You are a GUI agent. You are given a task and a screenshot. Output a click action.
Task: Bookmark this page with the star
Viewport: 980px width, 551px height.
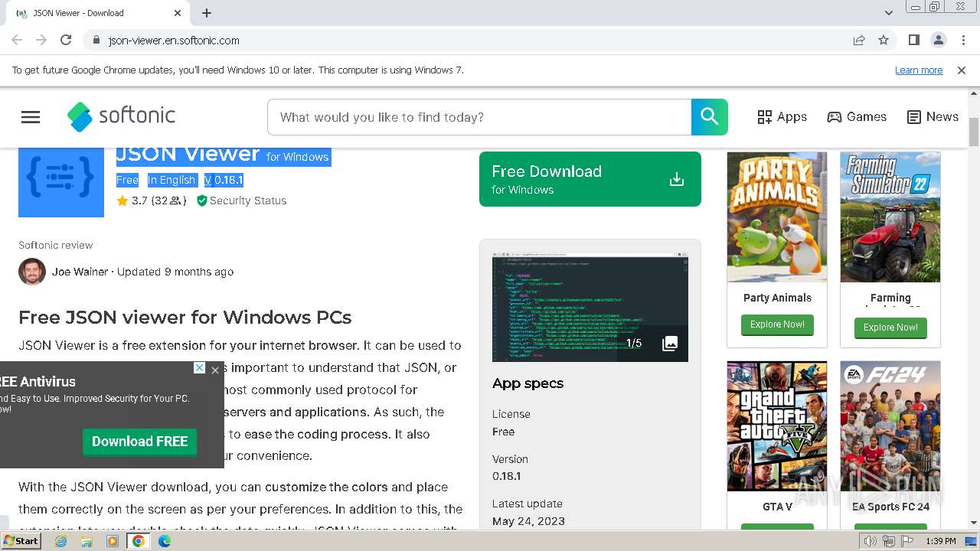point(884,41)
